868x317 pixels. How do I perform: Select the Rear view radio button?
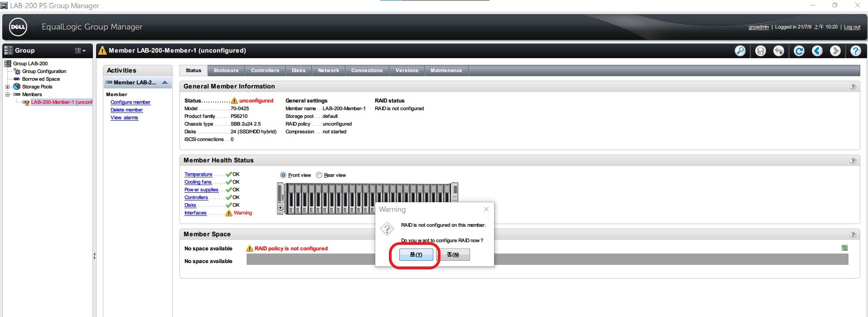(319, 175)
